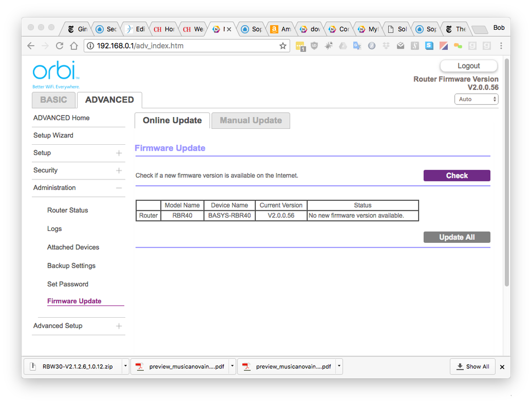This screenshot has width=532, height=404.
Task: Expand Advanced Setup plus sign
Action: pyautogui.click(x=119, y=326)
